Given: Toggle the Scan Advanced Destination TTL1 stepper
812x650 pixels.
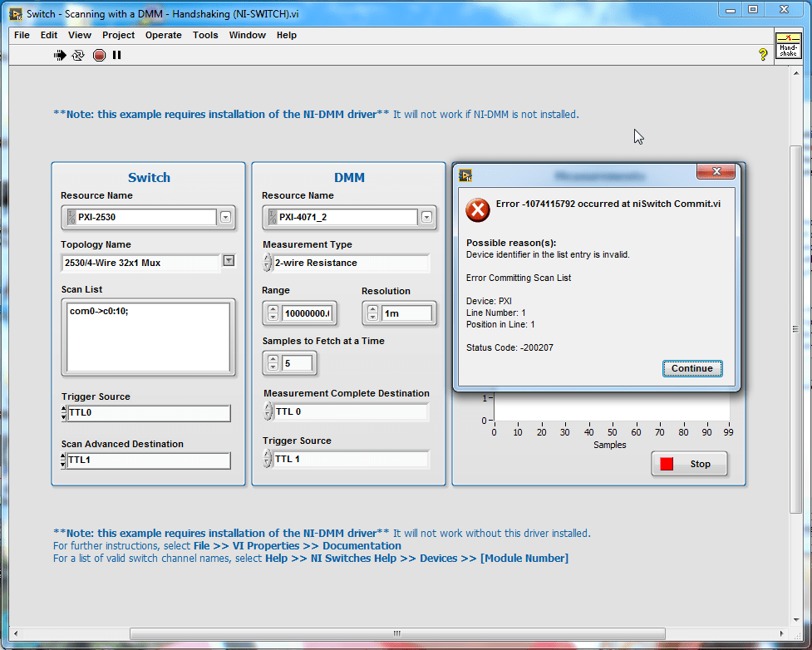Looking at the screenshot, I should [x=64, y=460].
